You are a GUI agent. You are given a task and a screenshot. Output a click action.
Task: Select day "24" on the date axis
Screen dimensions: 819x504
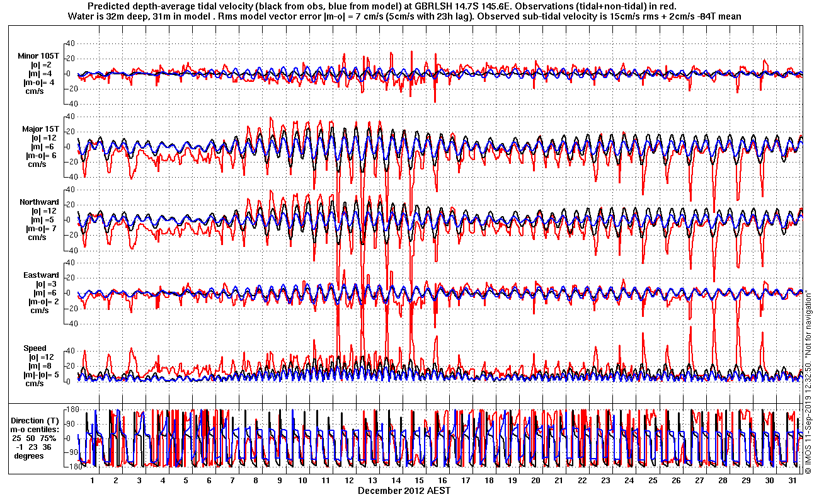tap(629, 480)
